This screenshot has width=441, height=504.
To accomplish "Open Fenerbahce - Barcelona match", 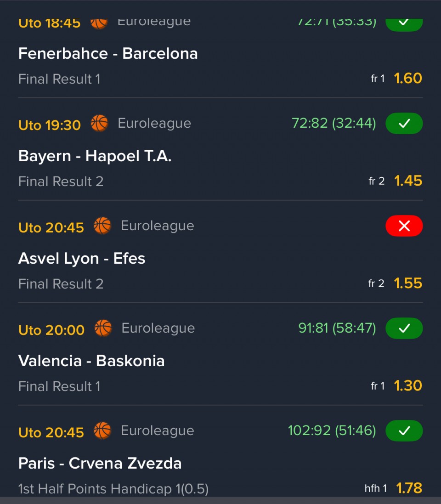I will [108, 54].
